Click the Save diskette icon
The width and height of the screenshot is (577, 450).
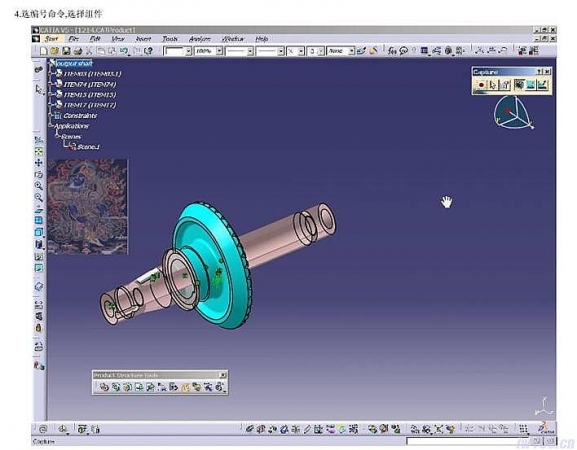[66, 51]
